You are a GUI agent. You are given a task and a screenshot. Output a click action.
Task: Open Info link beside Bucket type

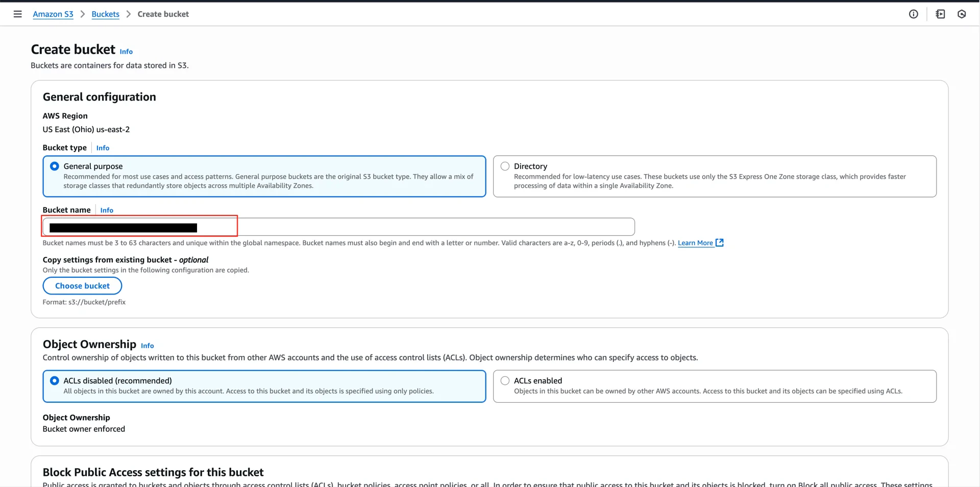[103, 148]
